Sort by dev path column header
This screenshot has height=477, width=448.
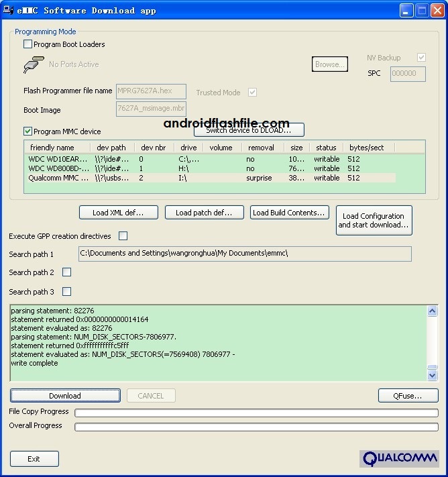(x=112, y=148)
